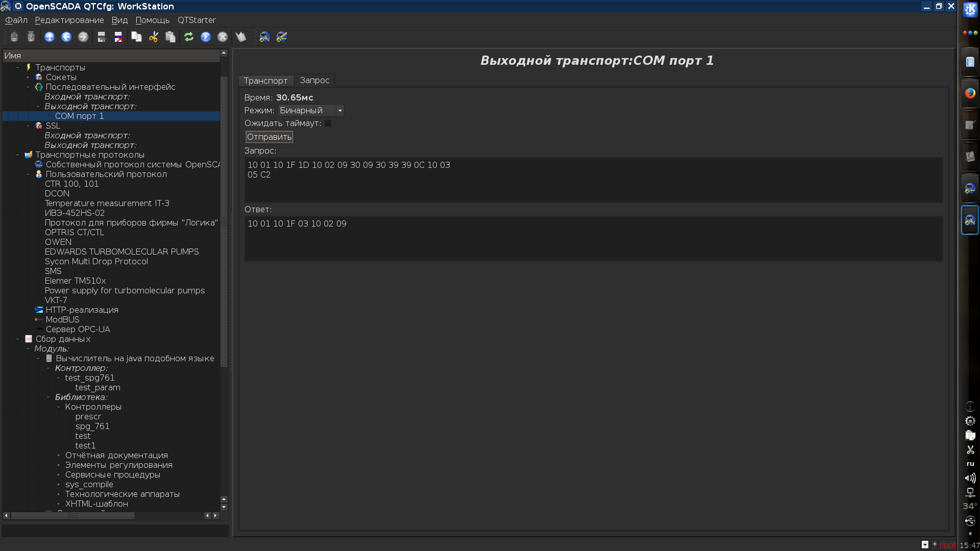Click into the 'Запрос' request text field
Viewport: 980px width, 551px height.
(593, 180)
